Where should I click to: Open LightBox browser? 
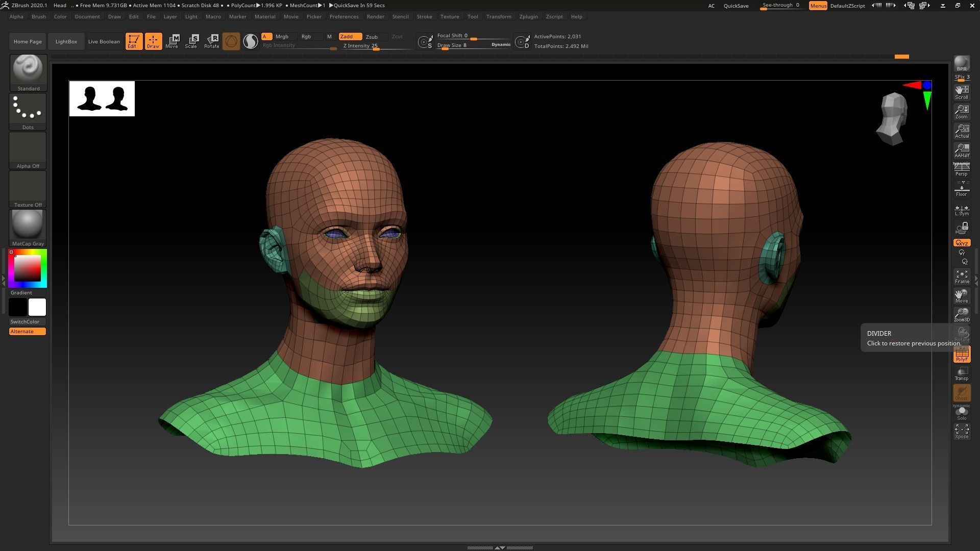[x=66, y=41]
